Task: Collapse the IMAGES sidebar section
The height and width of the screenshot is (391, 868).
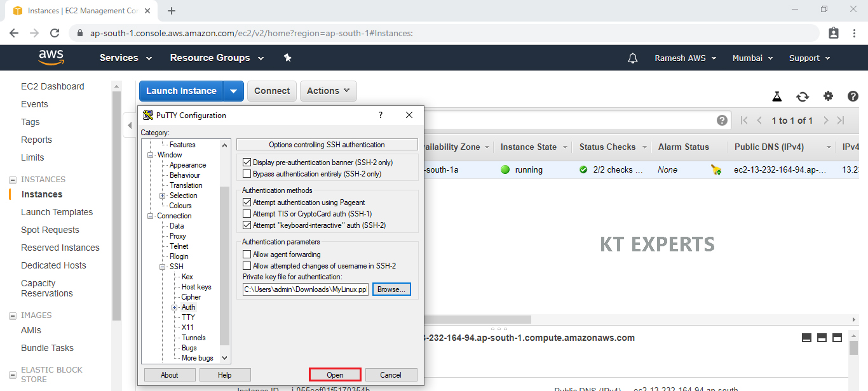Action: click(13, 315)
